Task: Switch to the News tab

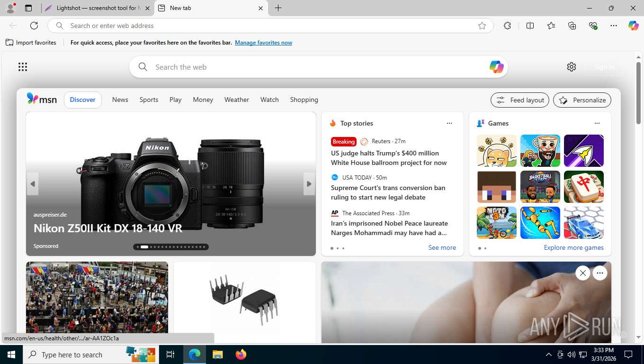Action: pos(120,100)
